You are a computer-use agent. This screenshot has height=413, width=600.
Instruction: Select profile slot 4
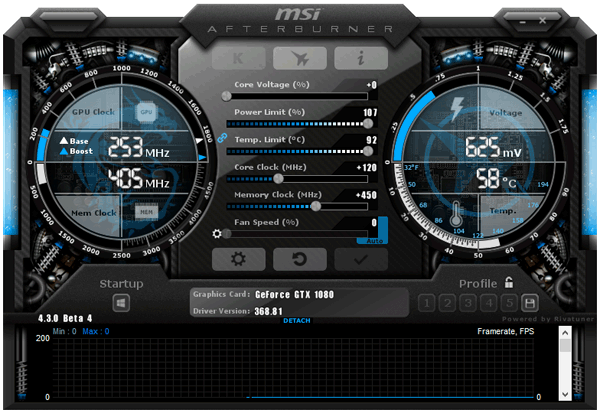[489, 304]
